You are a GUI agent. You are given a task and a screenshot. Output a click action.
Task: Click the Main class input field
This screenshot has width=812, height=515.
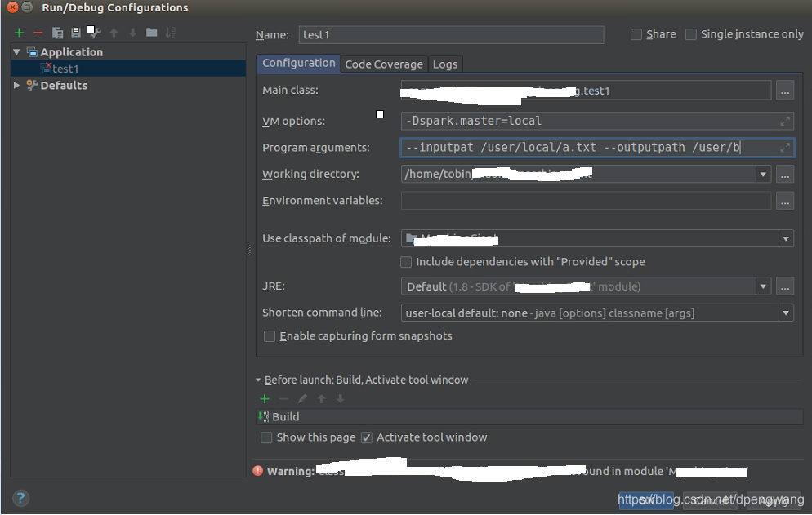(587, 91)
